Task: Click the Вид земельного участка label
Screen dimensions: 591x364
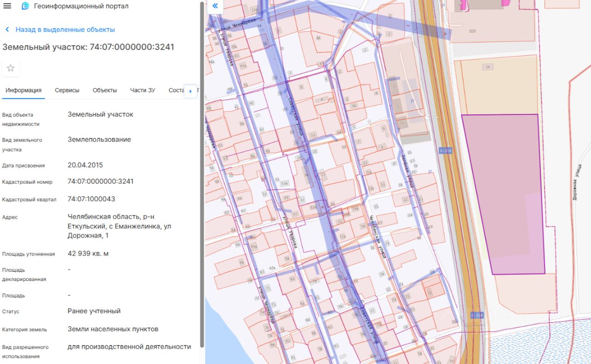Action: coord(22,144)
